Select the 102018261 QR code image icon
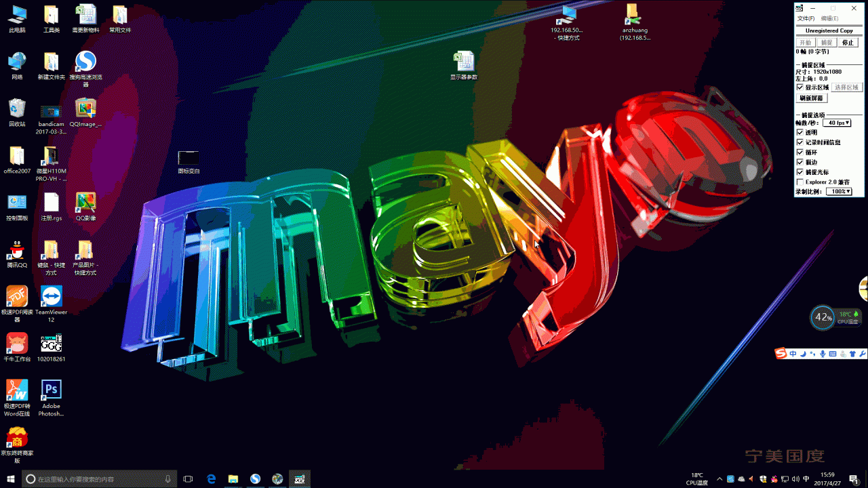Image resolution: width=868 pixels, height=488 pixels. tap(51, 347)
